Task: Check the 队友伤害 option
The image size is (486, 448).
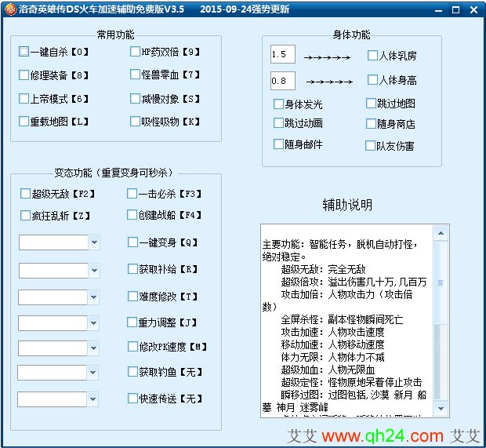Action: 371,145
